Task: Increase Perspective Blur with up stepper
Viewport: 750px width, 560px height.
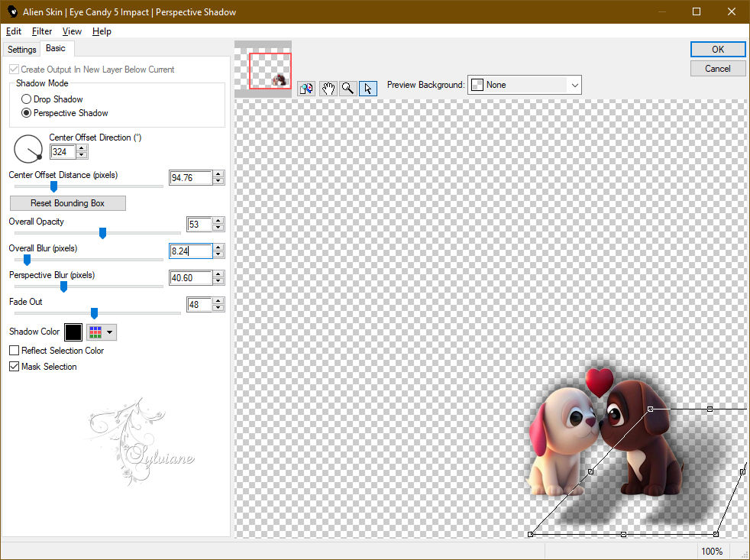Action: tap(218, 274)
